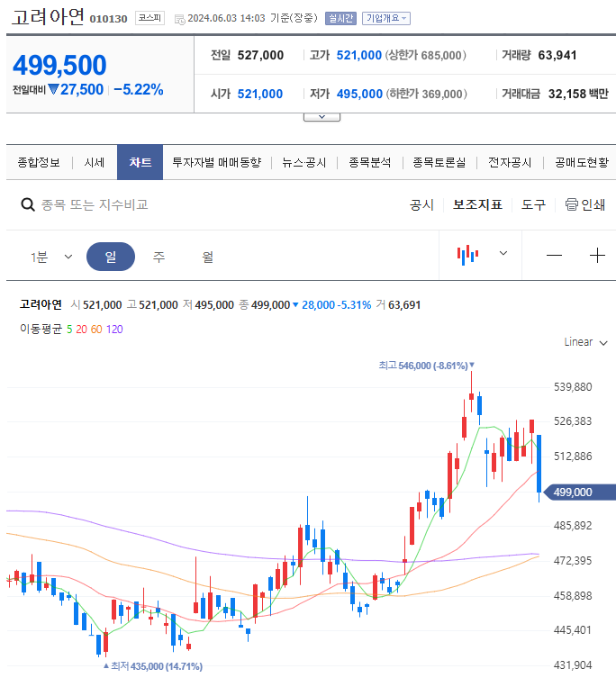The image size is (616, 678).
Task: Open the 보조지표 indicators menu
Action: pos(477,204)
